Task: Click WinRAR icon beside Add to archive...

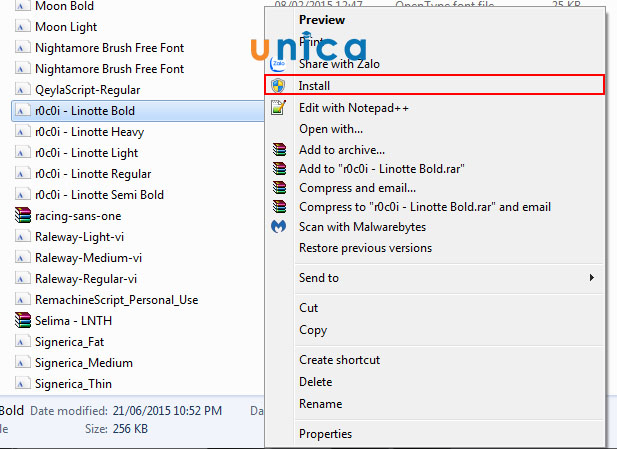Action: pyautogui.click(x=279, y=150)
